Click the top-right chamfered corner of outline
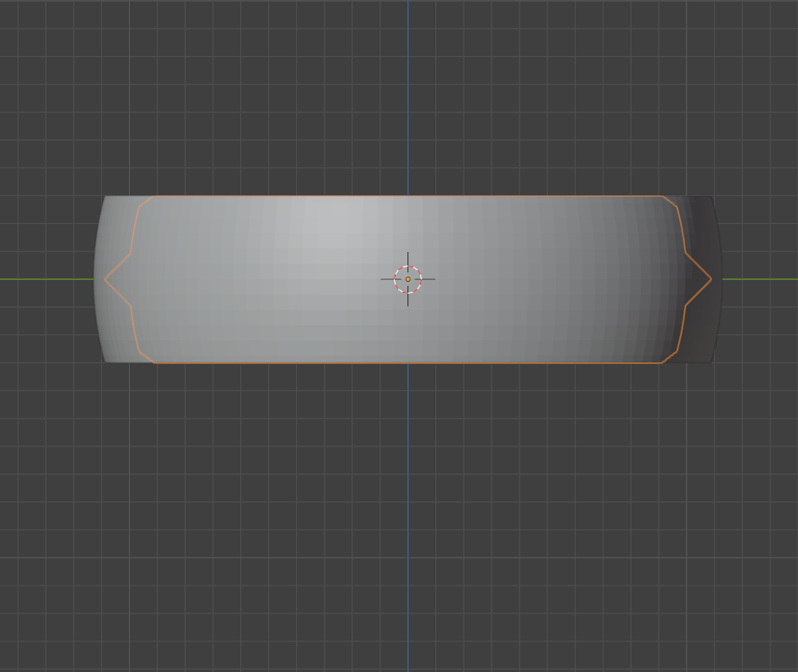This screenshot has height=672, width=798. coord(670,201)
